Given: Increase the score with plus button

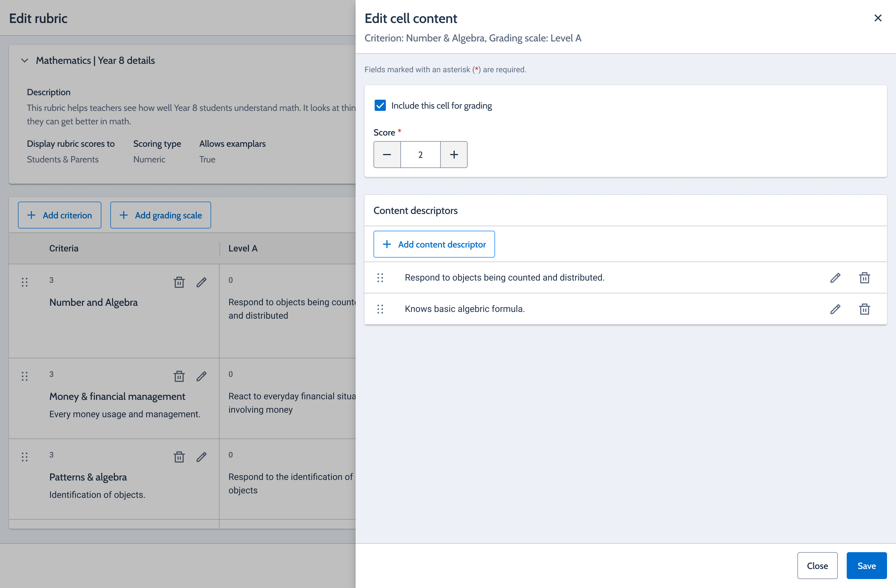Looking at the screenshot, I should point(454,154).
